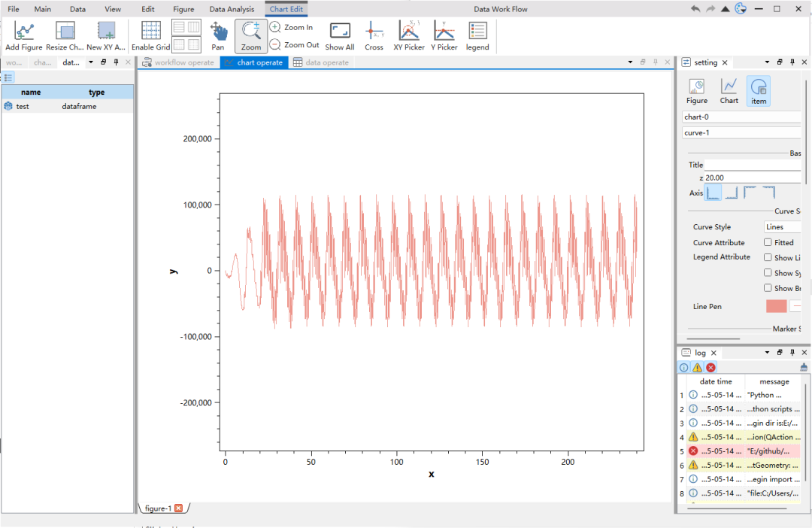812x528 pixels.
Task: Open the Curve Style Lines dropdown
Action: pos(783,227)
